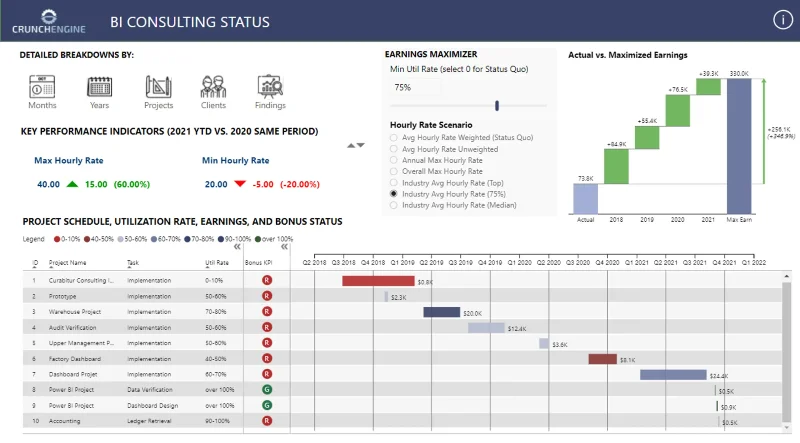Viewport: 800px width, 443px height.
Task: Open the Months breakdown icon
Action: [x=42, y=87]
